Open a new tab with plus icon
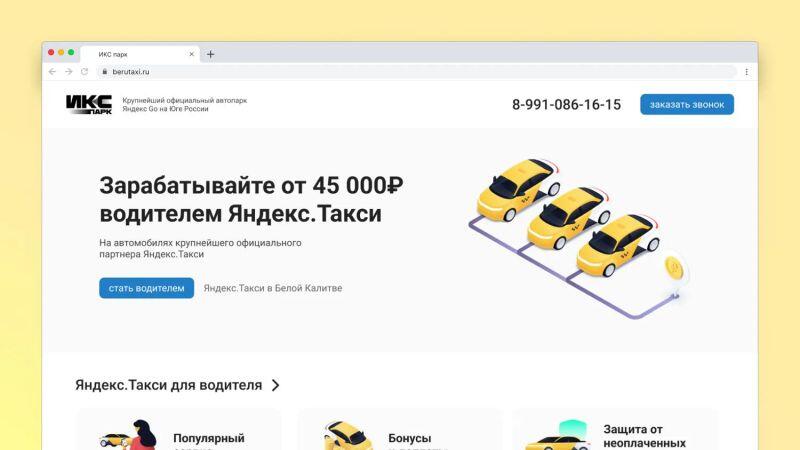The width and height of the screenshot is (800, 450). click(210, 54)
